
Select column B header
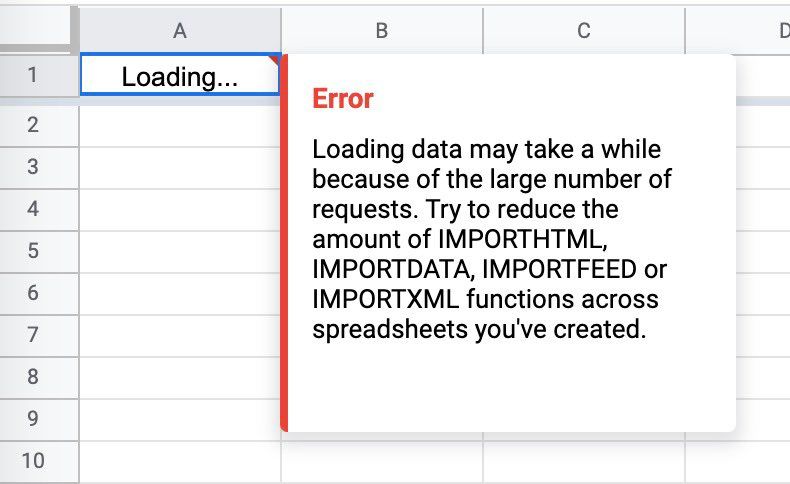pos(381,30)
